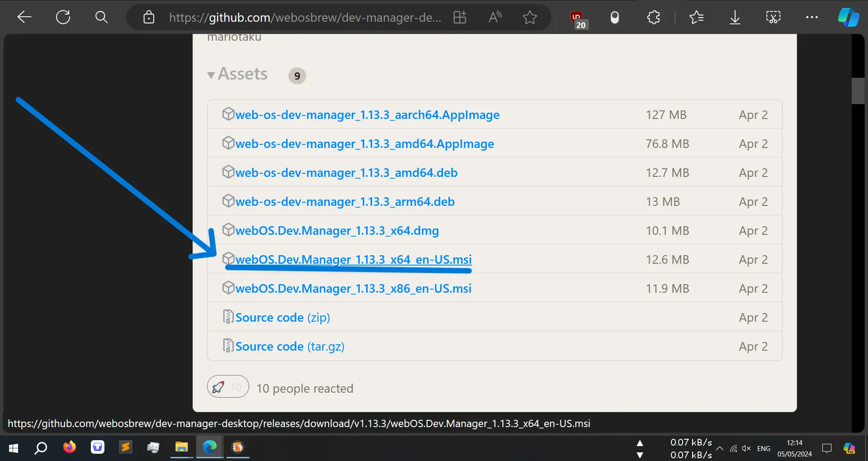Click the Assets count badge 9

tap(297, 76)
